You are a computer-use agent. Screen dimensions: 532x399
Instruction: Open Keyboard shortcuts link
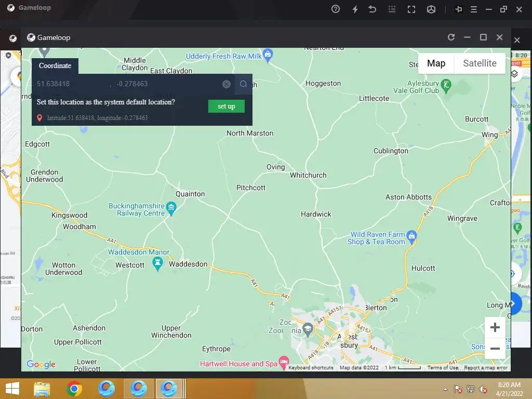coord(311,368)
